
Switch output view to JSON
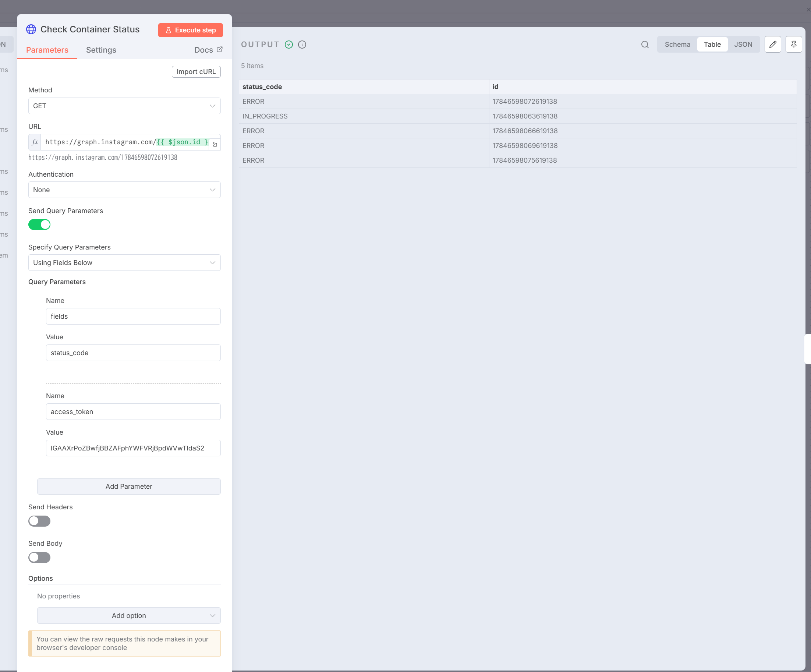pyautogui.click(x=743, y=45)
